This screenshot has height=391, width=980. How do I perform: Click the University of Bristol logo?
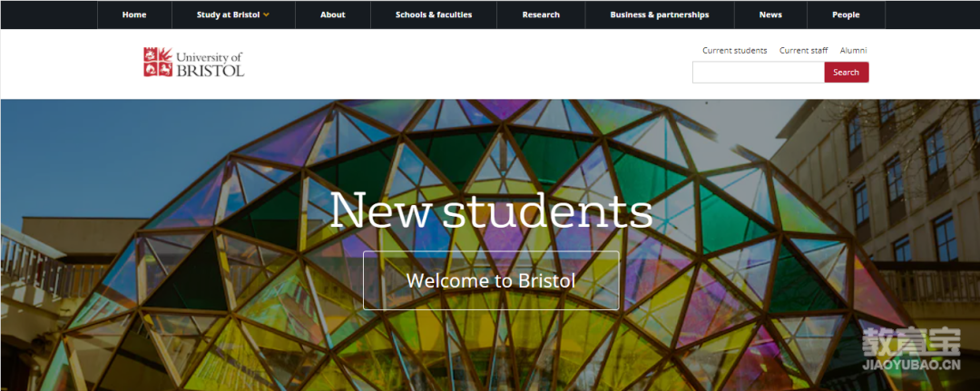(x=194, y=62)
